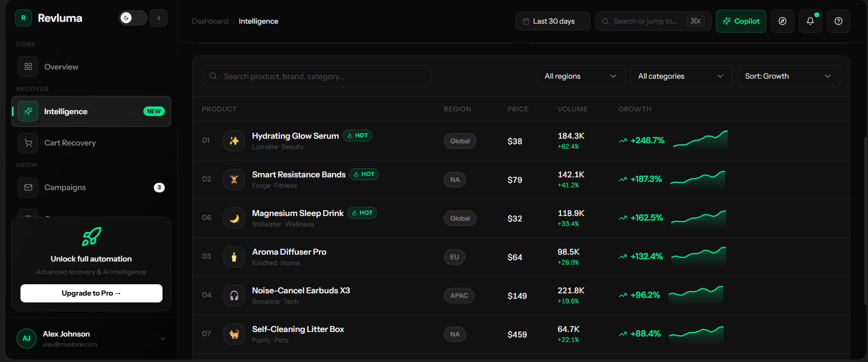Open Last 30 days date range picker
This screenshot has width=868, height=362.
pyautogui.click(x=553, y=21)
